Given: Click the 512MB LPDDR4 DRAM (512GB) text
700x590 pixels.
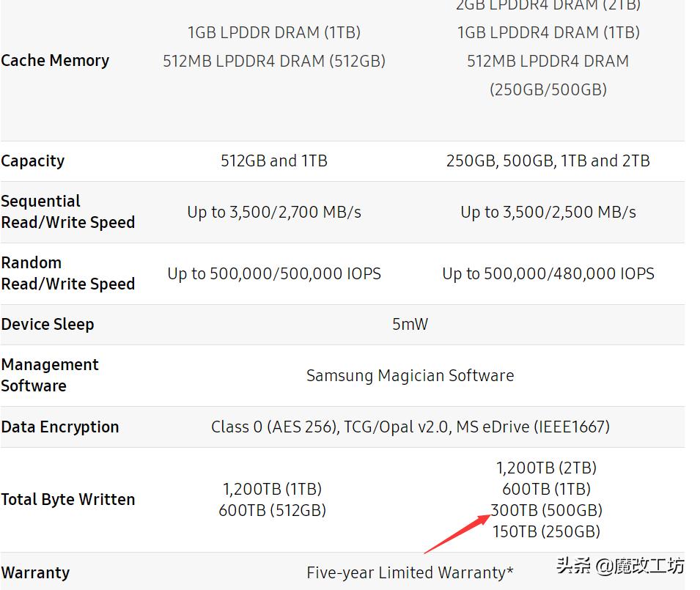Looking at the screenshot, I should pos(274,61).
